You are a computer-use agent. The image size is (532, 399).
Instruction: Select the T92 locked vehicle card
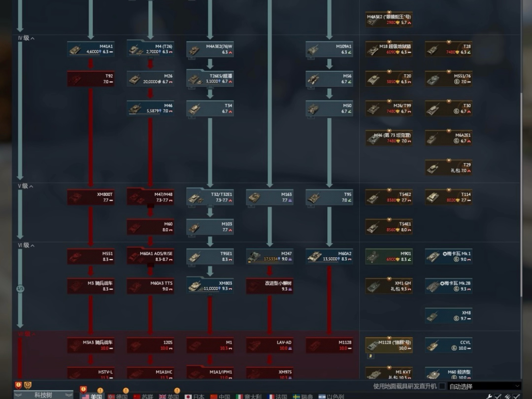click(91, 79)
